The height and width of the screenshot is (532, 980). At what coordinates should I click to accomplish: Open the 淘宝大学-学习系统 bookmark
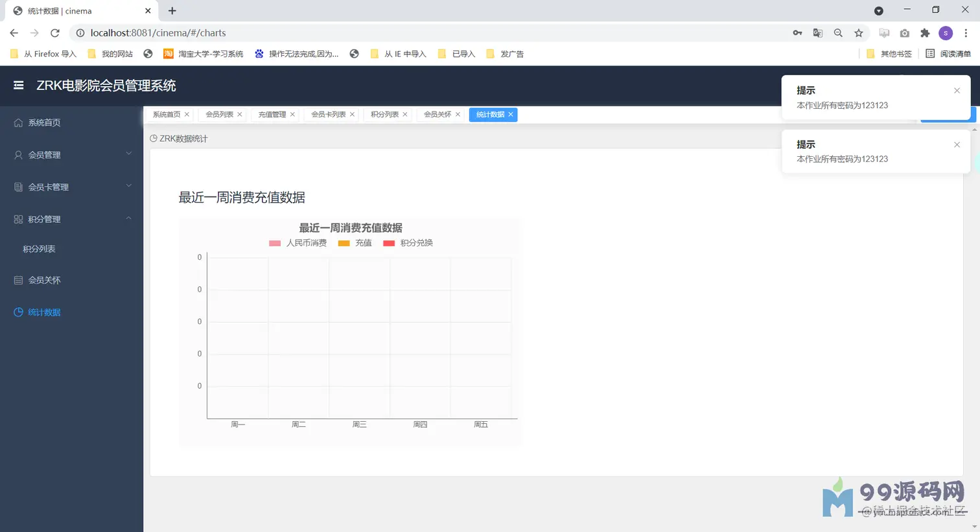(x=204, y=54)
